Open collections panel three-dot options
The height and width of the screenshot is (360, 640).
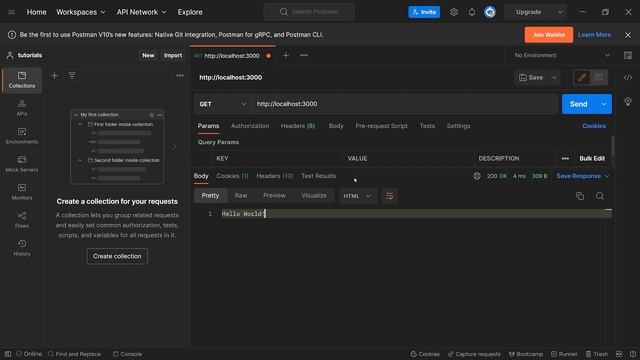[x=180, y=76]
